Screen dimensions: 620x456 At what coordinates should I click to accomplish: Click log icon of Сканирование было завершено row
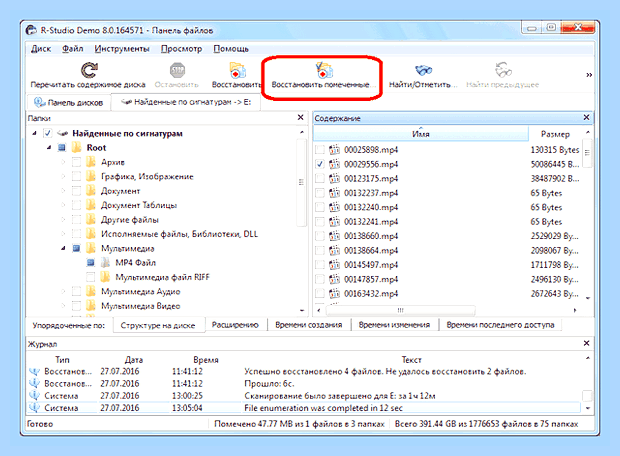pyautogui.click(x=35, y=395)
